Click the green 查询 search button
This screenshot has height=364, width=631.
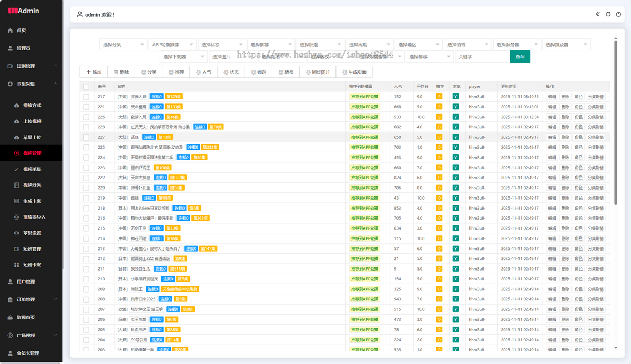tap(520, 57)
